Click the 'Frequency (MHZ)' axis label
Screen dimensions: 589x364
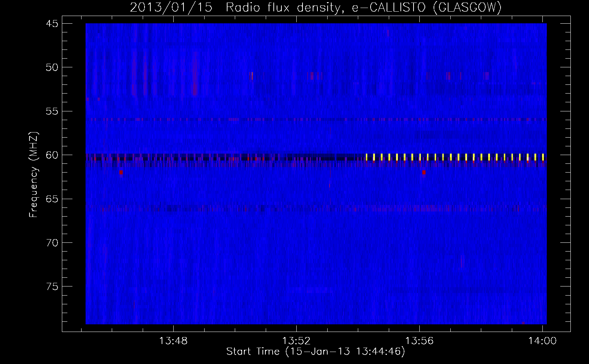33,175
